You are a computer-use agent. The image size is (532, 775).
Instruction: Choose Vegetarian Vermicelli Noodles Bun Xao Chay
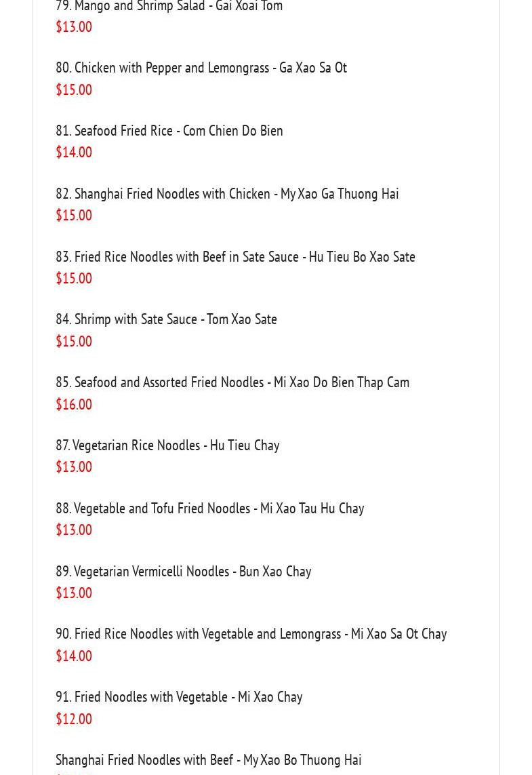(183, 572)
